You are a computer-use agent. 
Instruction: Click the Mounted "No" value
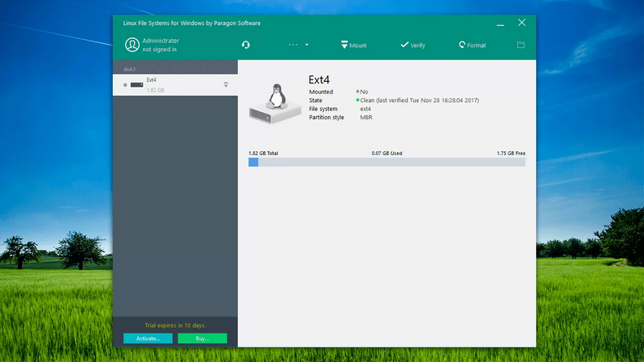tap(364, 92)
